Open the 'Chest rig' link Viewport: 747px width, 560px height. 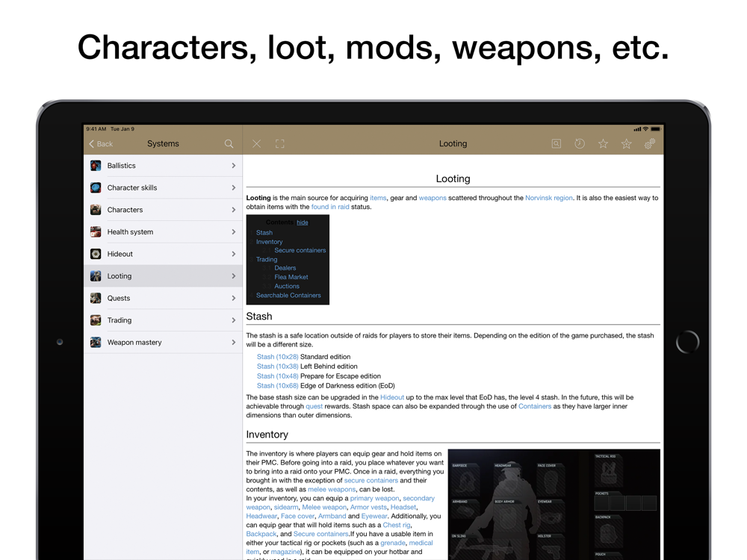(x=397, y=525)
